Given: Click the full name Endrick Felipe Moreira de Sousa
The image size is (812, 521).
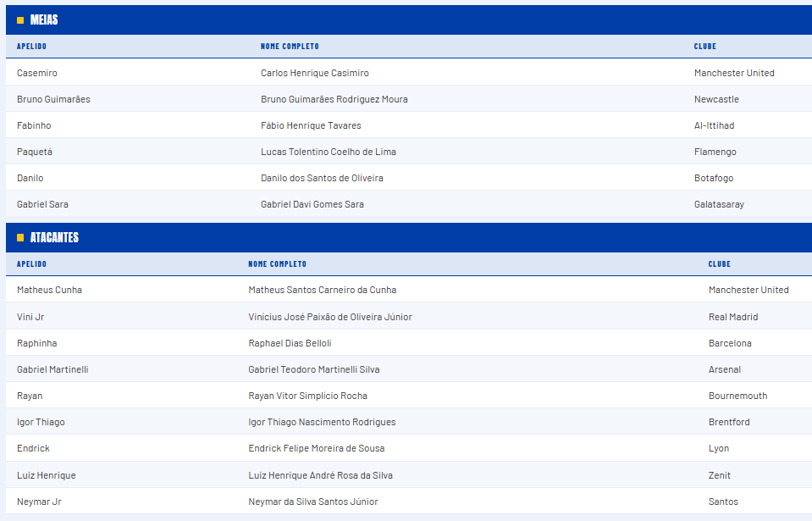Looking at the screenshot, I should click(317, 448).
